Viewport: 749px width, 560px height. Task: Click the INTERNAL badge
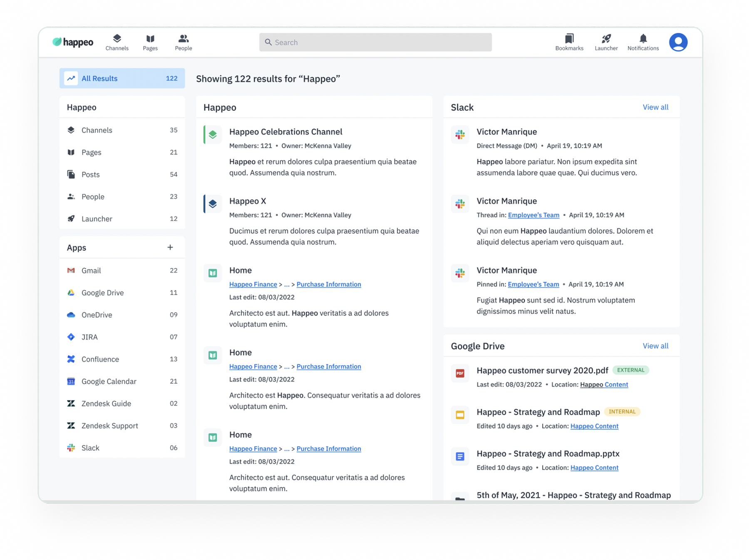pos(622,411)
